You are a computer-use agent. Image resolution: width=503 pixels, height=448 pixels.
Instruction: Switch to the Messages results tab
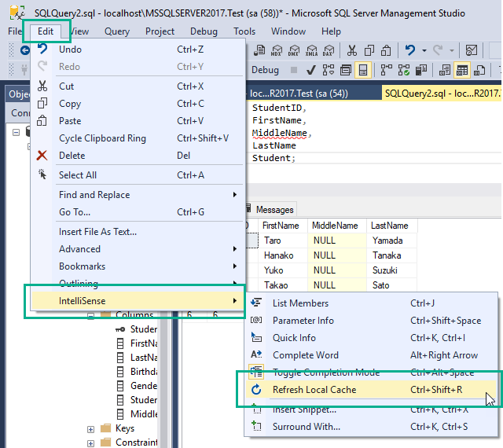274,210
